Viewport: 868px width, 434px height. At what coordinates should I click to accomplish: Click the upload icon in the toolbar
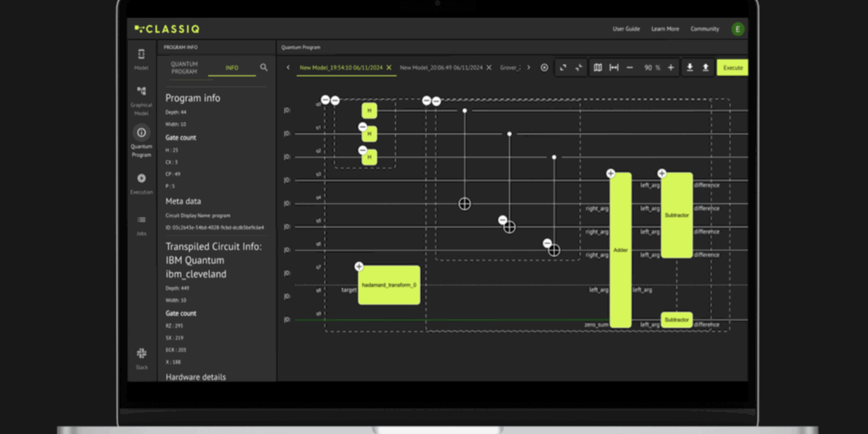[706, 68]
